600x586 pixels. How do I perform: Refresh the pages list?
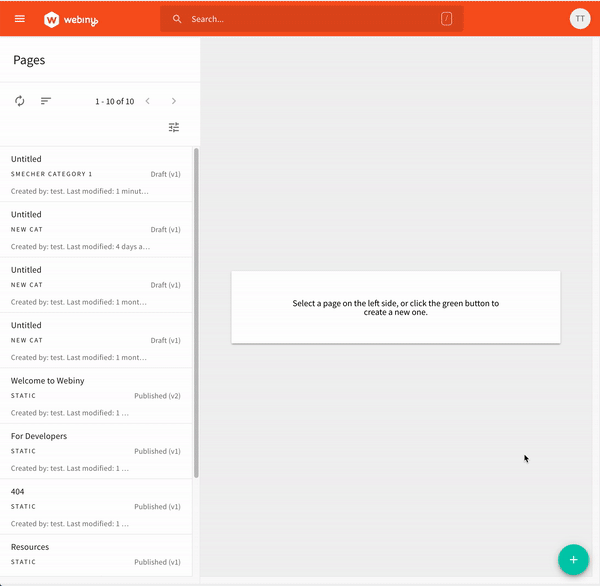(x=20, y=101)
